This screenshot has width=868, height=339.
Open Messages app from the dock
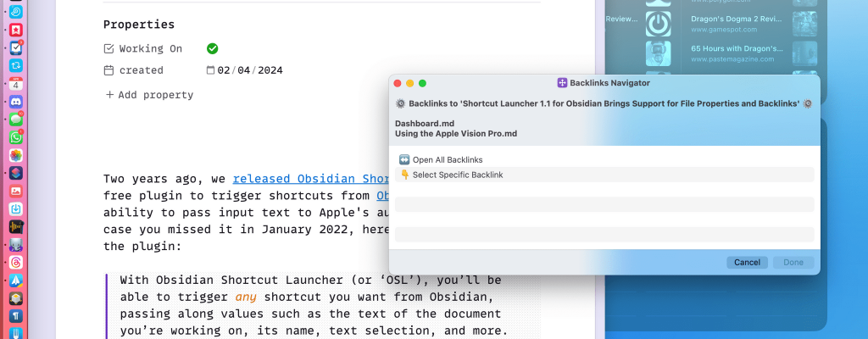click(x=16, y=119)
